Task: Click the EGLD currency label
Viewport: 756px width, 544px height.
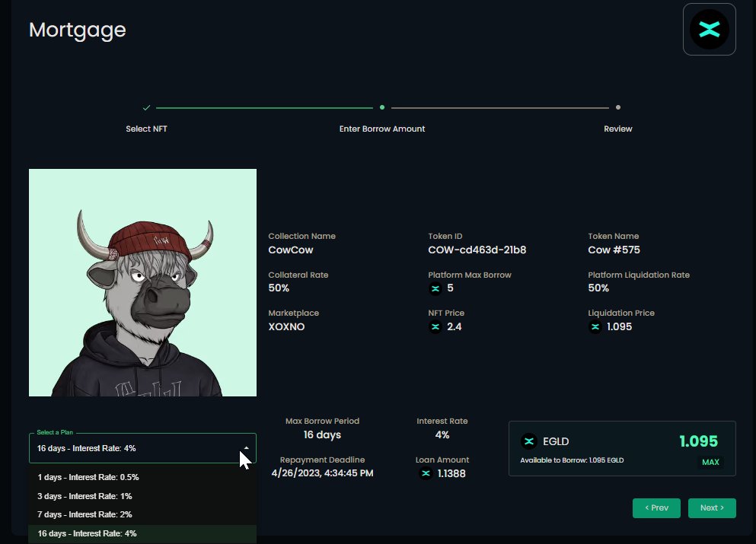Action: point(556,441)
